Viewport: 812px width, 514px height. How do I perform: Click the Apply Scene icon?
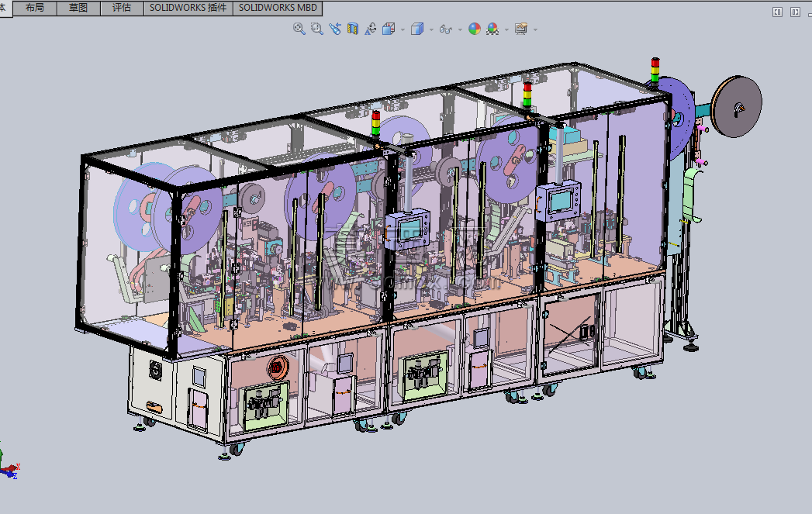pos(492,29)
